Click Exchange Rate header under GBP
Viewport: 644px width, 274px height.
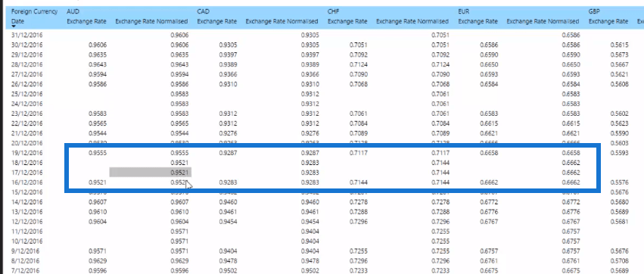608,21
